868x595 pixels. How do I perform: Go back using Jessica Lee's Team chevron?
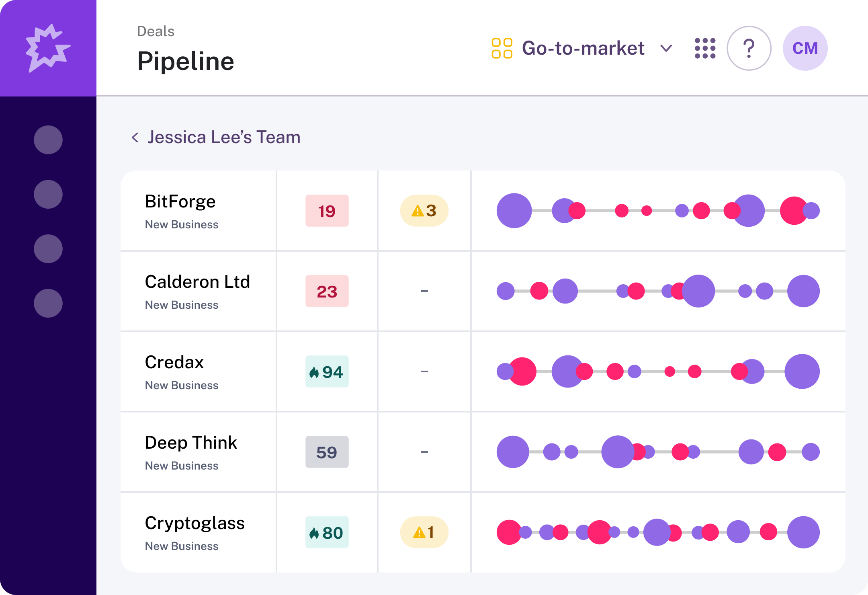pyautogui.click(x=135, y=137)
